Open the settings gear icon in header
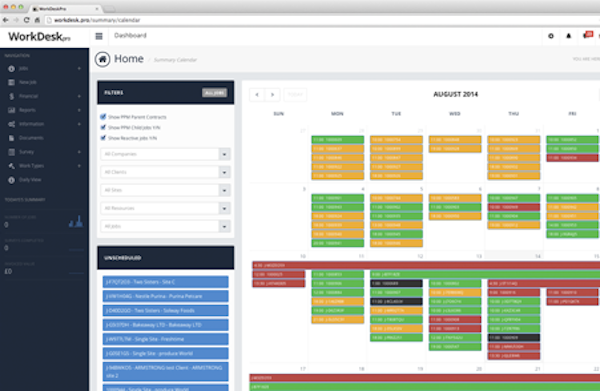This screenshot has width=600, height=391. click(551, 36)
